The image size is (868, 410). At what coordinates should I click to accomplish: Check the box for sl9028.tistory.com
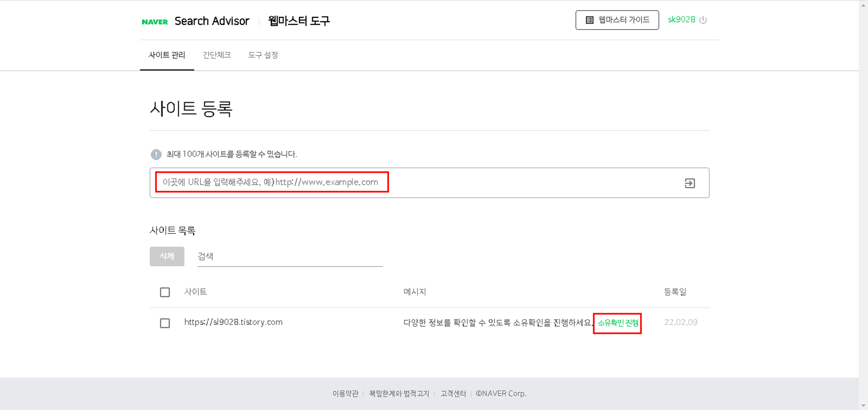(165, 323)
